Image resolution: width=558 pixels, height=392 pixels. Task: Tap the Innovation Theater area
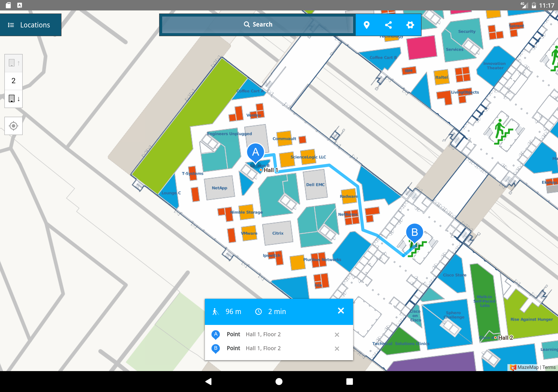click(494, 66)
